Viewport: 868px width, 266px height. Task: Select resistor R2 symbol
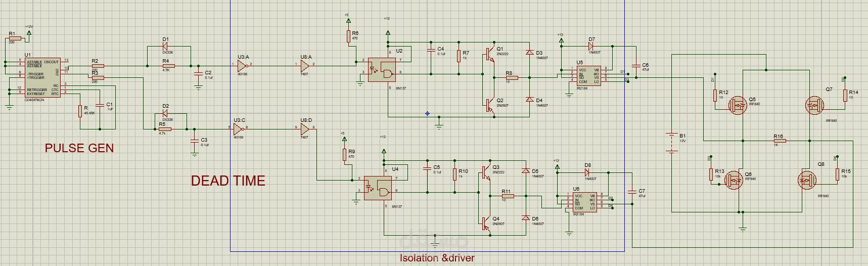point(98,66)
